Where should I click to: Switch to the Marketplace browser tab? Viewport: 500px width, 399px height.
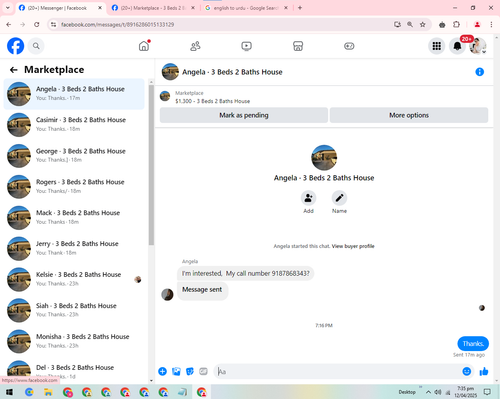pyautogui.click(x=153, y=8)
